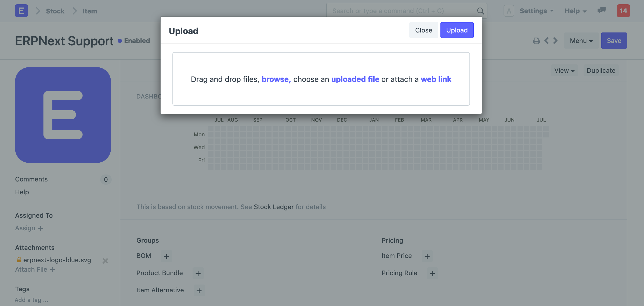The image size is (644, 306).
Task: Open erpnext-logo-blue.svg attachment
Action: pyautogui.click(x=57, y=260)
